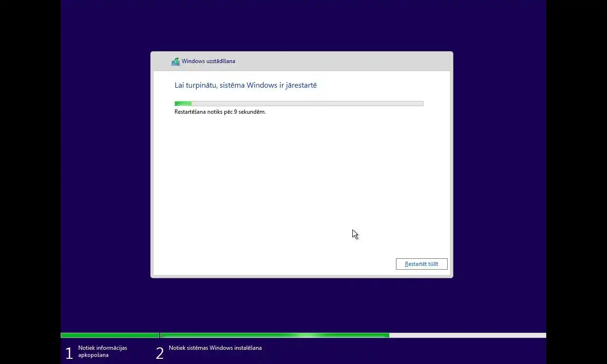Click the restart countdown progress bar
The image size is (607, 364).
pyautogui.click(x=299, y=103)
